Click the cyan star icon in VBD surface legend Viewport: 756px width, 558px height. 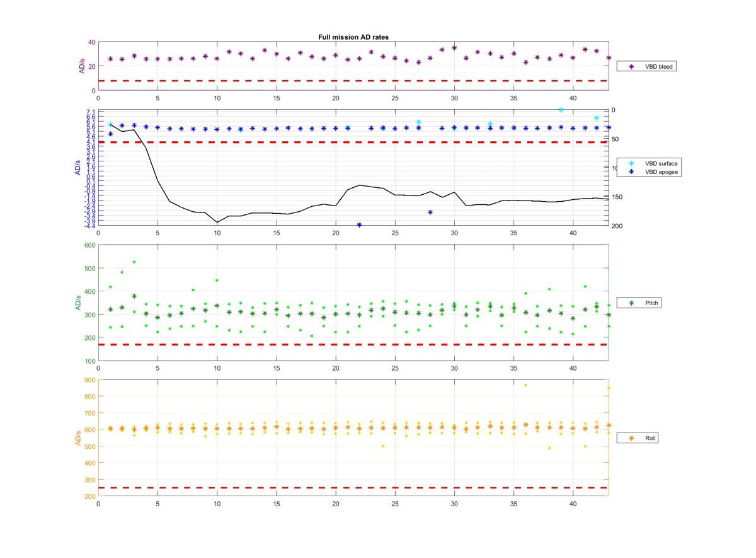pos(632,163)
